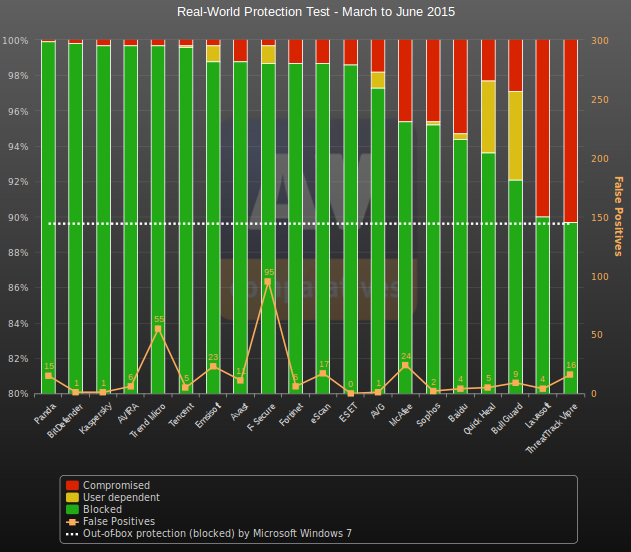631x552 pixels.
Task: Select the Kaspersky false positives marker
Action: [x=103, y=392]
